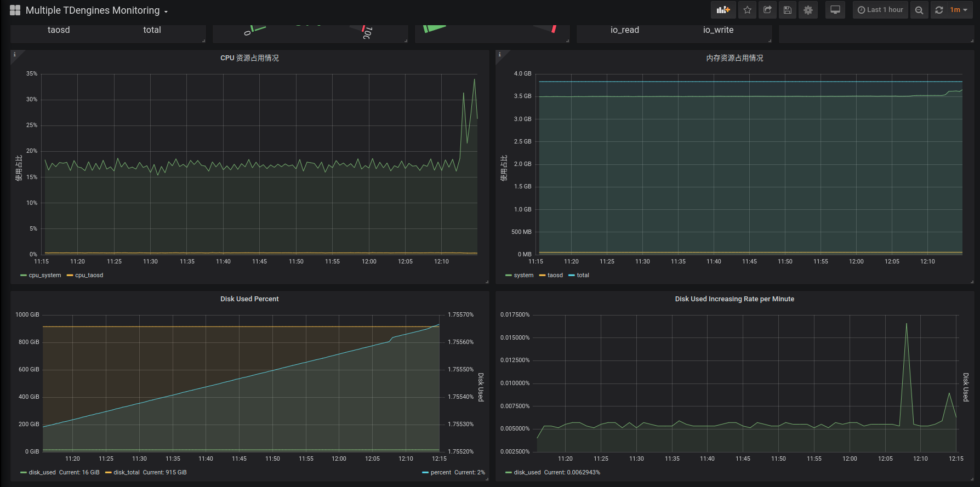Click cpu_taosd orange color swatch
This screenshot has height=487, width=980.
tap(70, 276)
